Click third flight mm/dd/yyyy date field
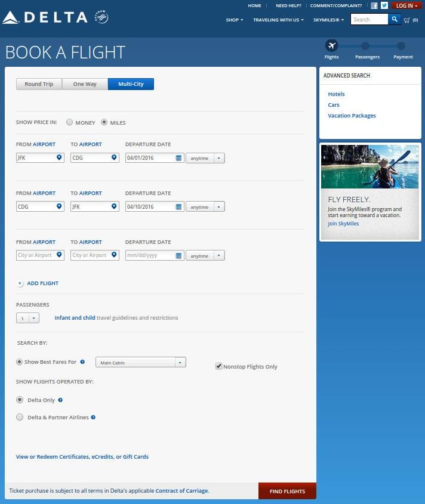 tap(155, 255)
